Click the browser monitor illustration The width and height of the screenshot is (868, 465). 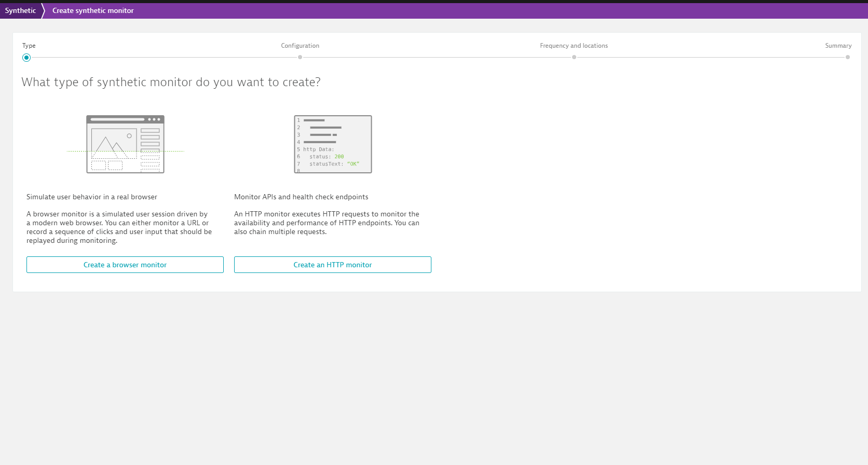125,144
